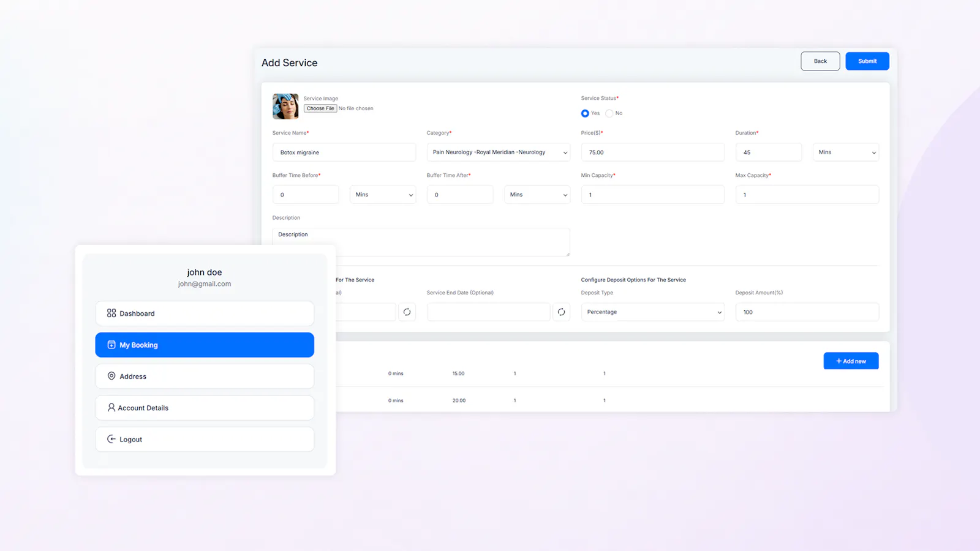Click the Account Details person icon
The width and height of the screenshot is (980, 551).
[x=111, y=407]
